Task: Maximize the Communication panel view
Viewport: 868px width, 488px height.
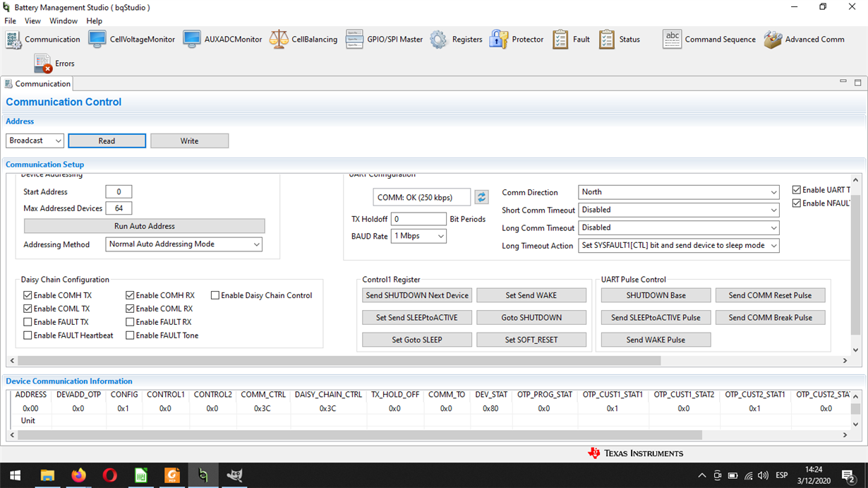Action: [x=858, y=83]
